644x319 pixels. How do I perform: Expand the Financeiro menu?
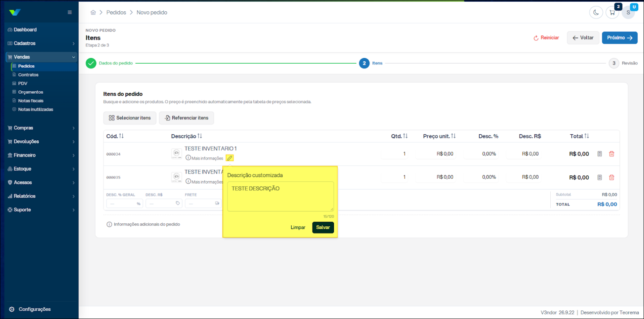(42, 155)
